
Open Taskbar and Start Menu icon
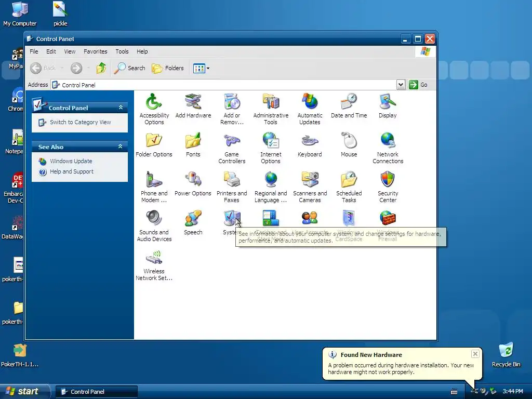pyautogui.click(x=271, y=219)
